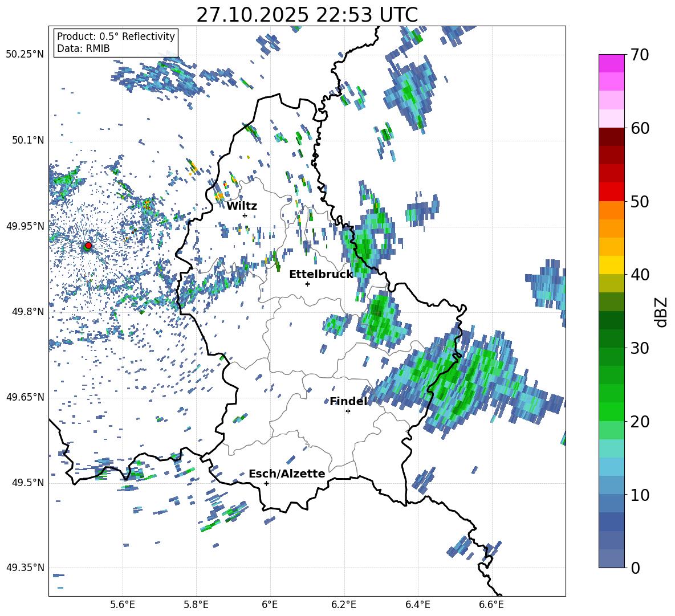Click the 'Findel' city label

click(x=348, y=402)
